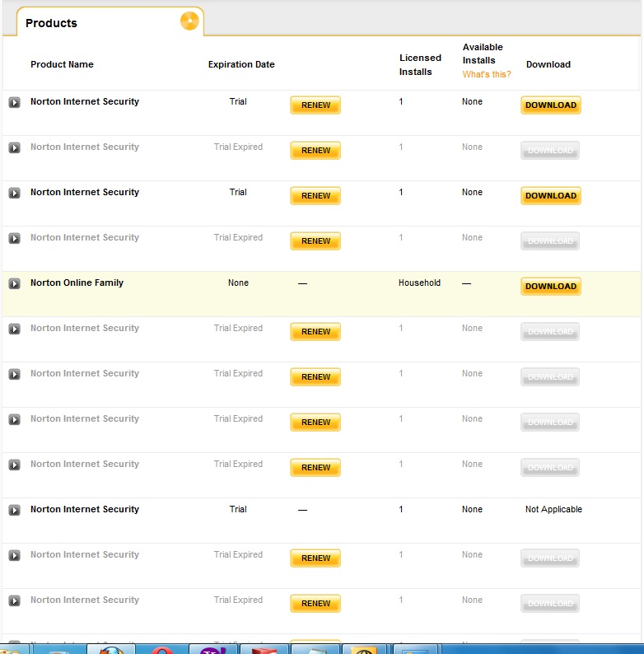644x654 pixels.
Task: Click the Product Name column header
Action: [62, 64]
